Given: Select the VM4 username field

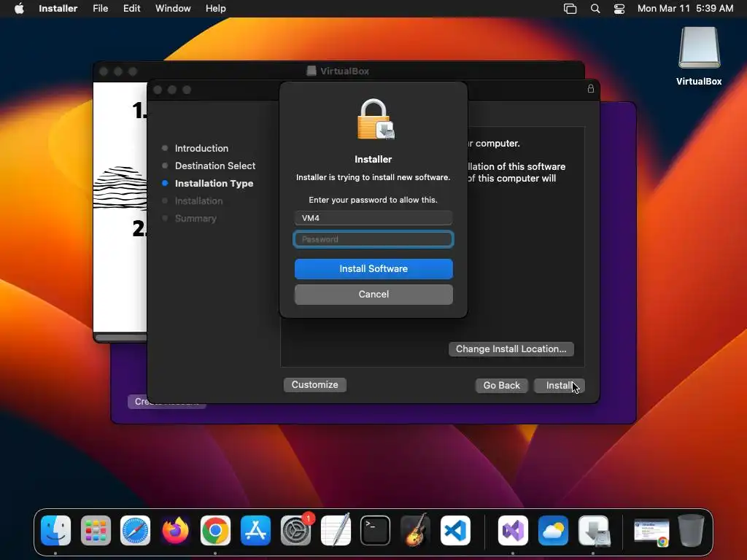Looking at the screenshot, I should 373,218.
